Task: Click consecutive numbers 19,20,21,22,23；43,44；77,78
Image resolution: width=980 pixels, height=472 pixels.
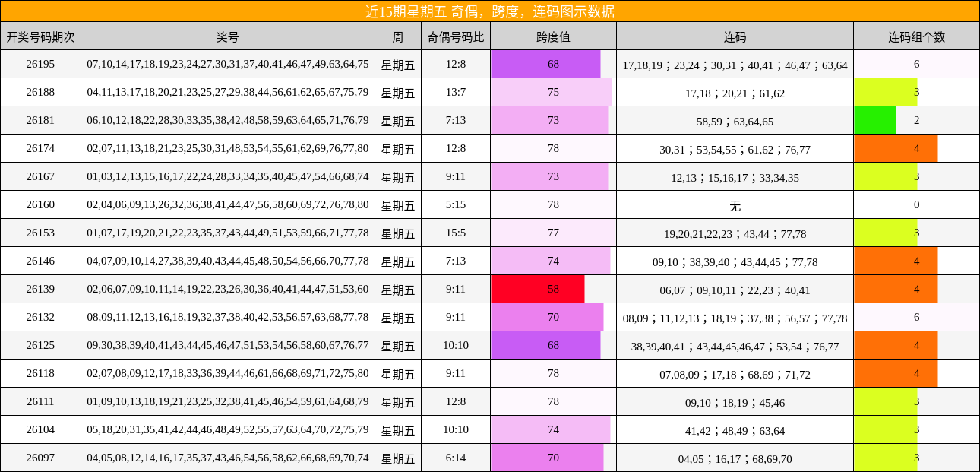Action: [x=735, y=233]
